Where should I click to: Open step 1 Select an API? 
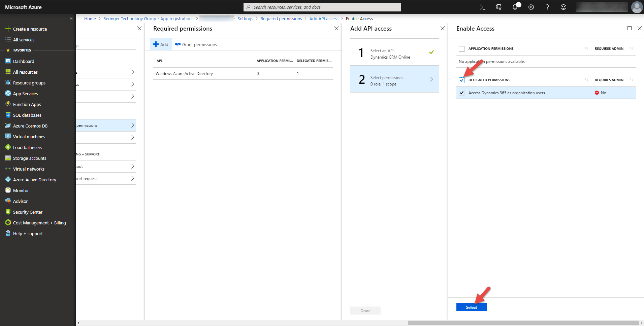click(x=395, y=52)
